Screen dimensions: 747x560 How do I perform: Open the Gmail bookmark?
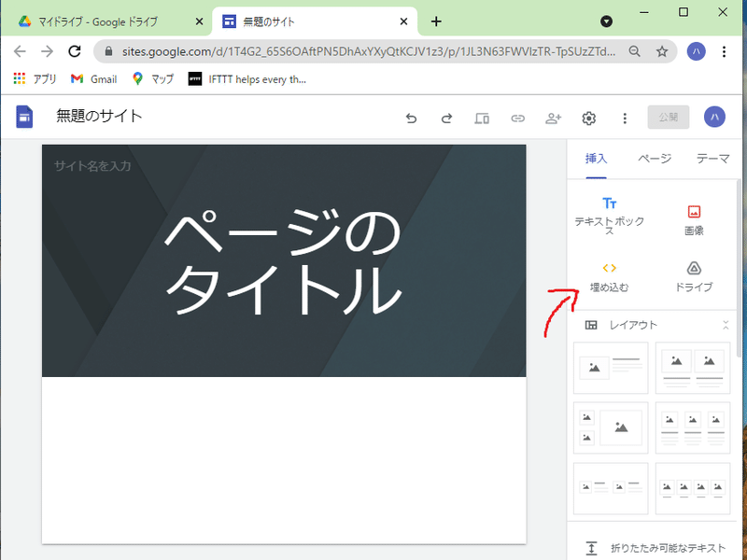point(94,78)
